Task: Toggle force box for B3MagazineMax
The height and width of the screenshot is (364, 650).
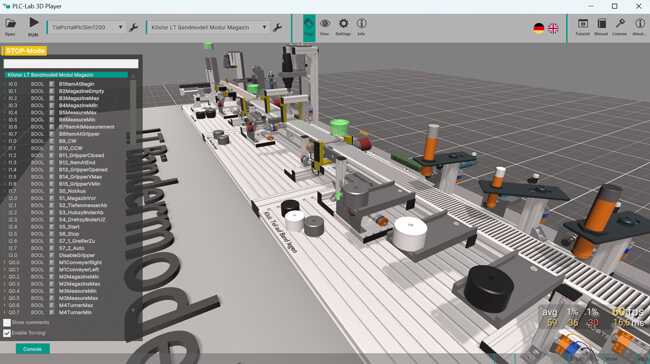Action: (x=52, y=98)
